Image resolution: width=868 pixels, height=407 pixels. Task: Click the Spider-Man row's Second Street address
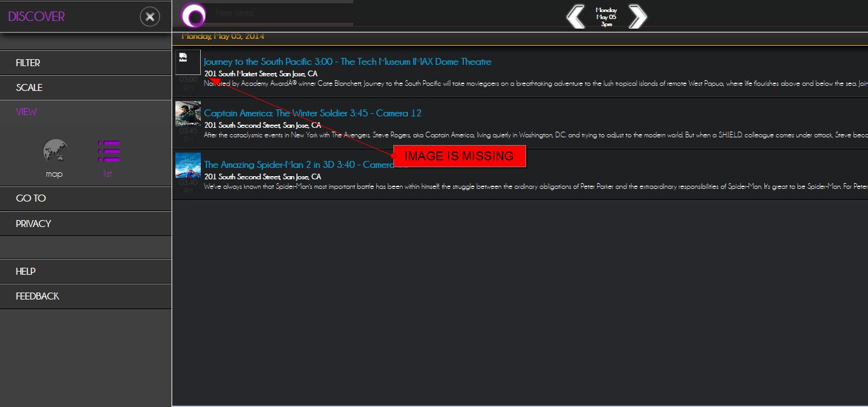[x=263, y=176]
